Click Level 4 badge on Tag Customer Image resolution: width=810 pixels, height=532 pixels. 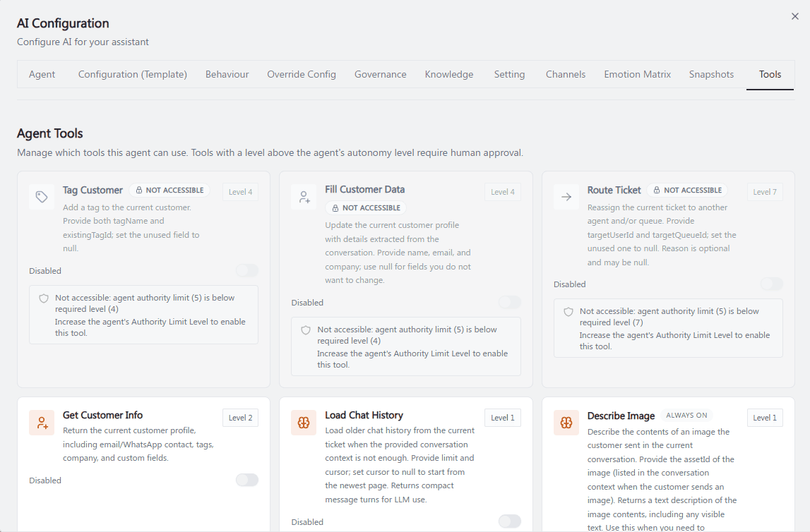pyautogui.click(x=241, y=192)
